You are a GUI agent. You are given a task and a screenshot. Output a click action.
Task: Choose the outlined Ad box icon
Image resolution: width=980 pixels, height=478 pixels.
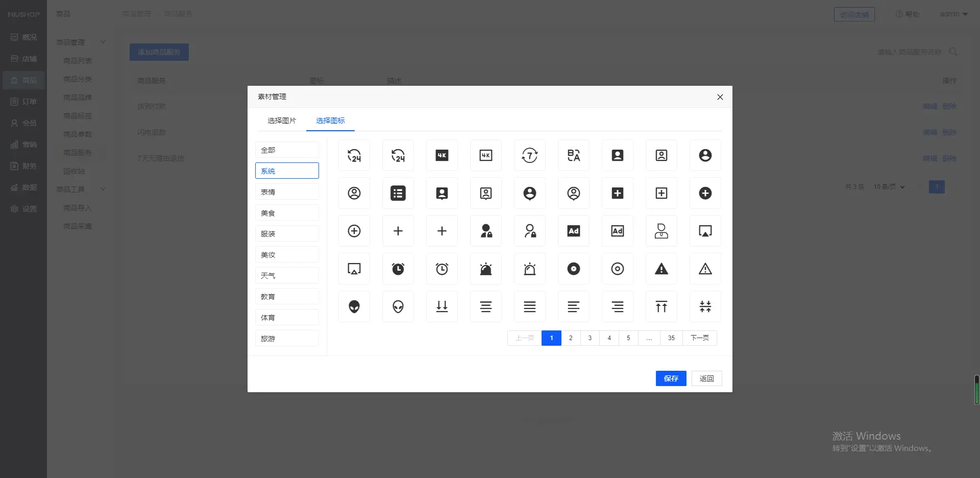point(618,231)
